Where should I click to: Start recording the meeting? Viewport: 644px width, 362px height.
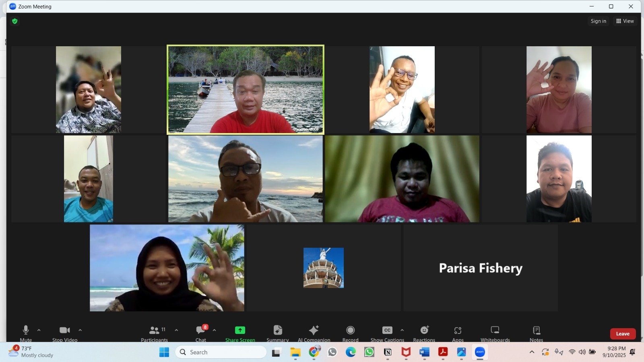click(350, 333)
